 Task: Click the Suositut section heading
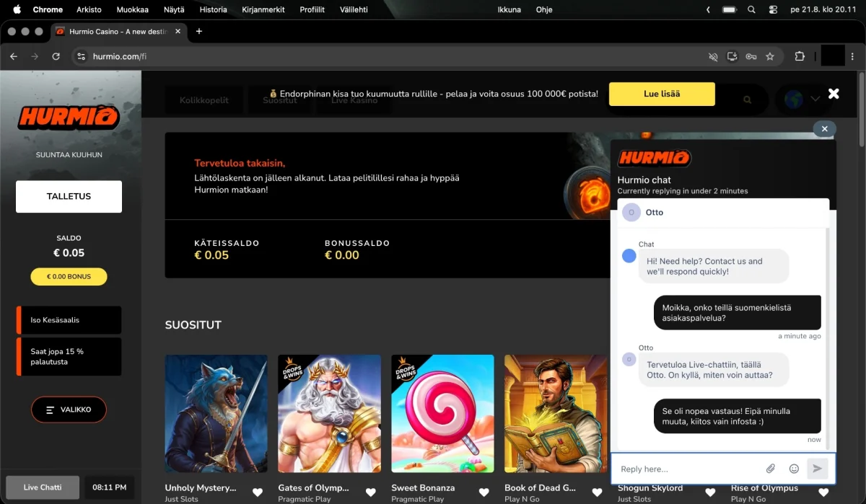point(193,325)
